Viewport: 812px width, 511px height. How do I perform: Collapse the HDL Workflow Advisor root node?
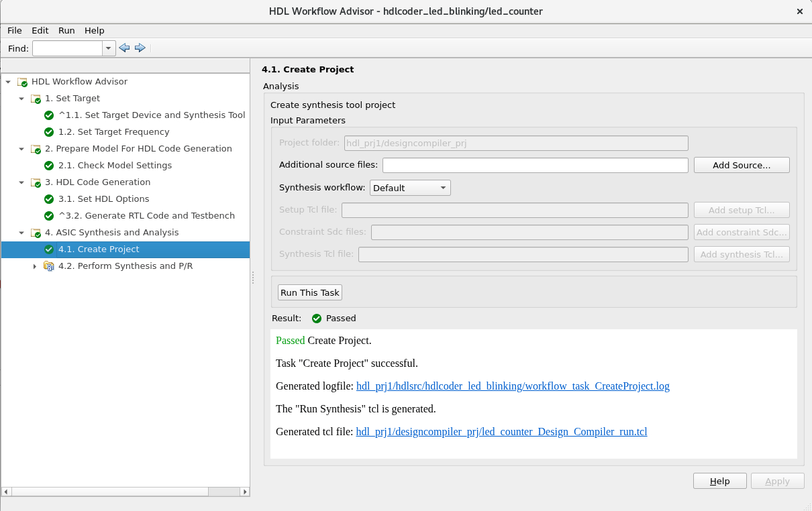pos(8,82)
